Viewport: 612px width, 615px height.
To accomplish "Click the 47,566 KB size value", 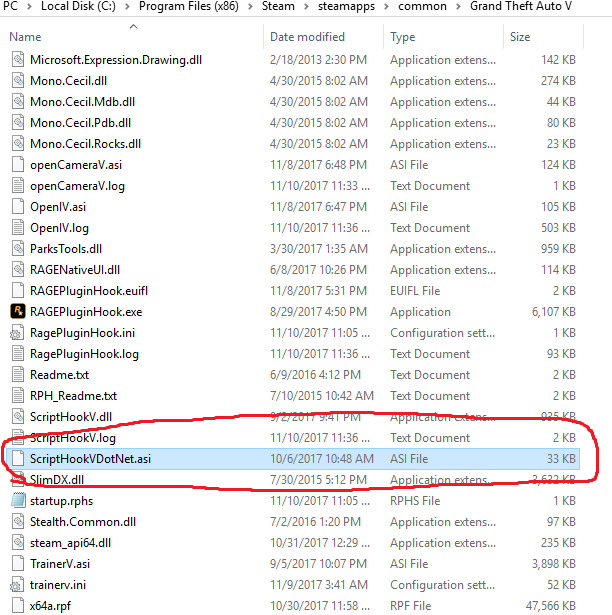I will coord(550,606).
